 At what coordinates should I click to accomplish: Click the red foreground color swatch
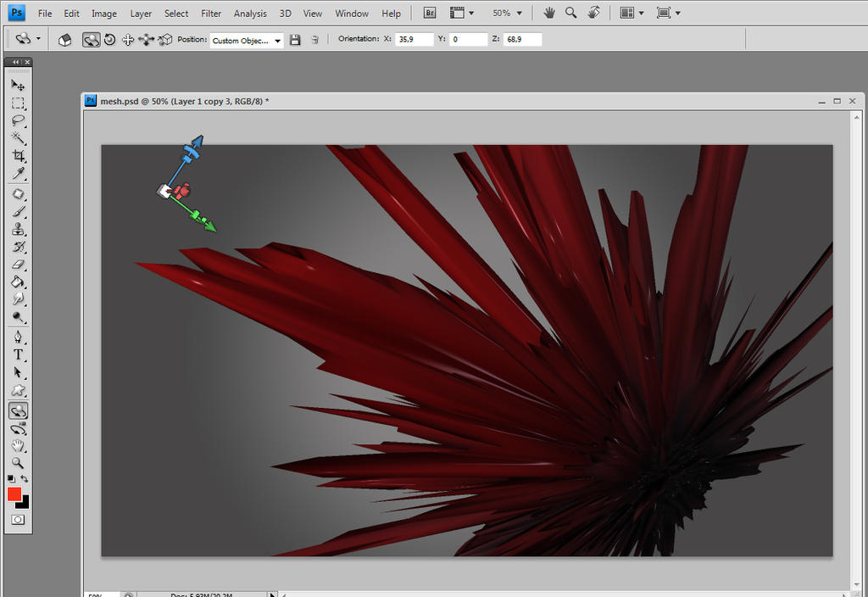14,494
